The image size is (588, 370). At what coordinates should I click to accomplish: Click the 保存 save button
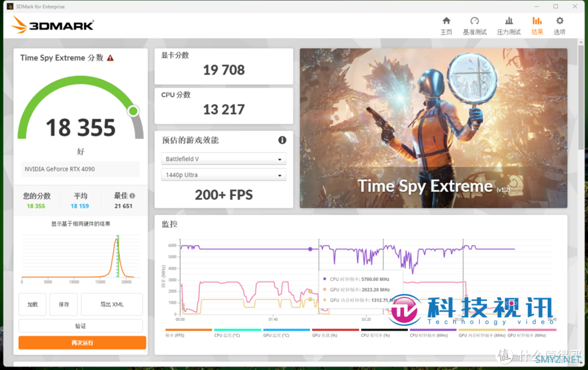[x=64, y=304]
